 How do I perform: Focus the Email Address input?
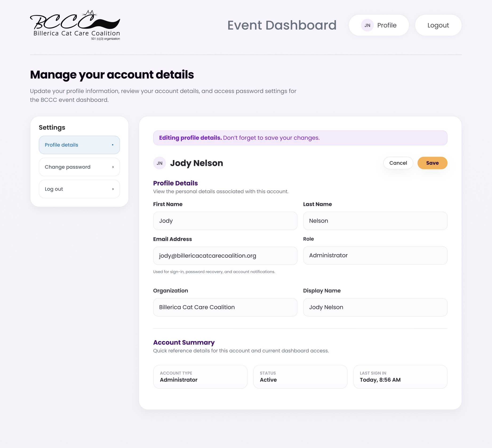pyautogui.click(x=225, y=256)
